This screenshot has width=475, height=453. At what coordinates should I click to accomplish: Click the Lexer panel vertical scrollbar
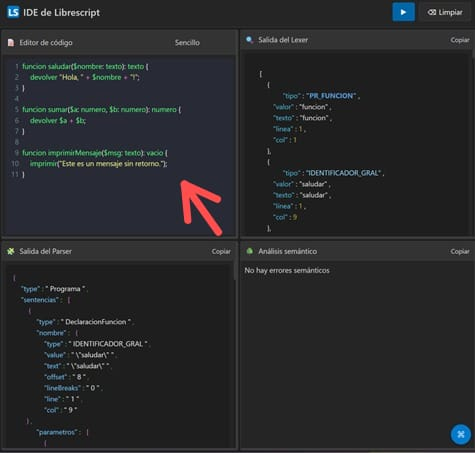pyautogui.click(x=473, y=53)
